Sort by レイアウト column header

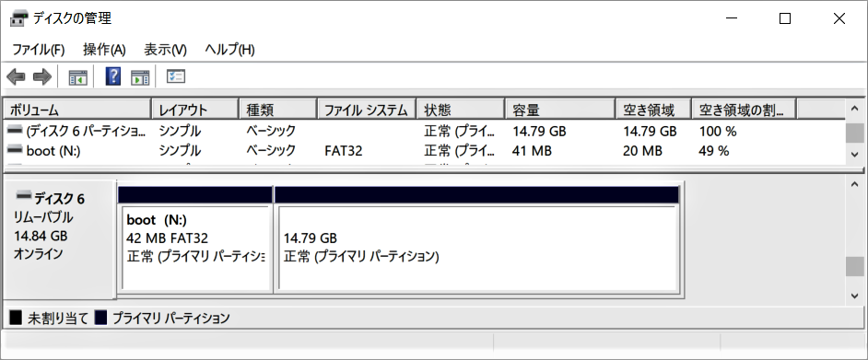[194, 110]
